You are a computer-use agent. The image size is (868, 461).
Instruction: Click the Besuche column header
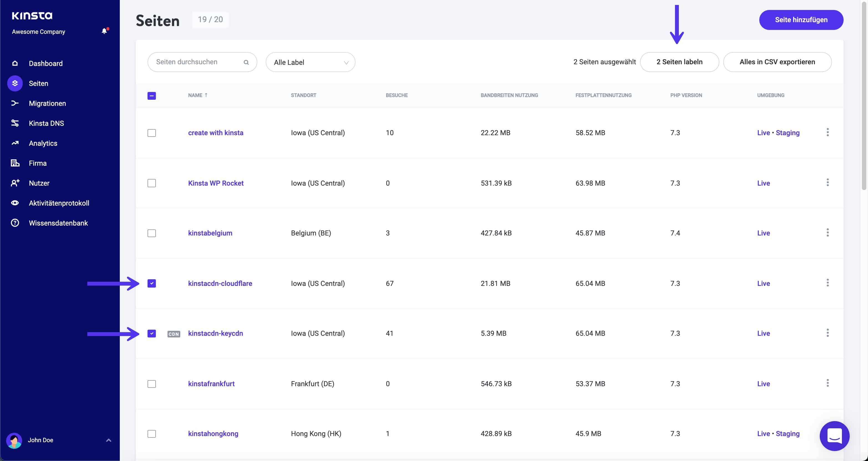pyautogui.click(x=397, y=95)
